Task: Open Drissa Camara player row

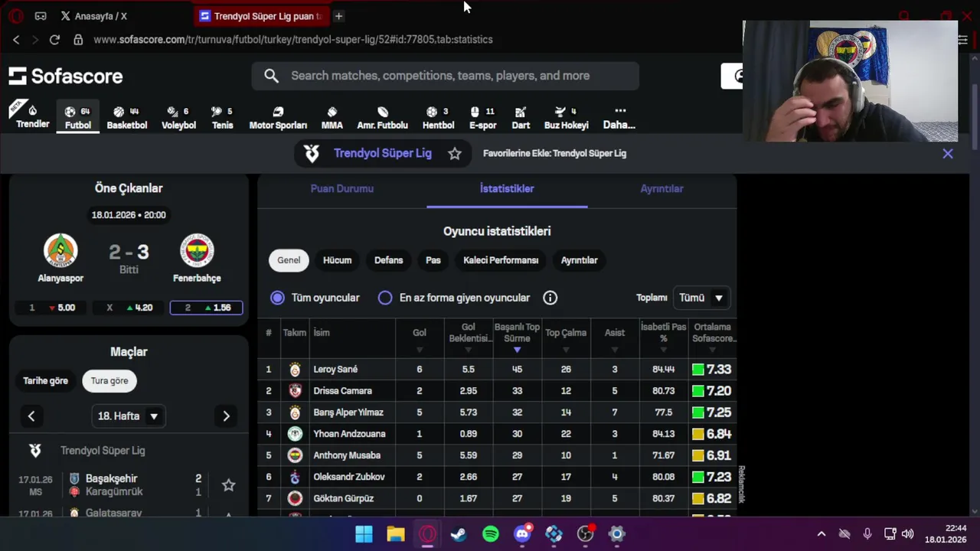Action: click(x=497, y=390)
